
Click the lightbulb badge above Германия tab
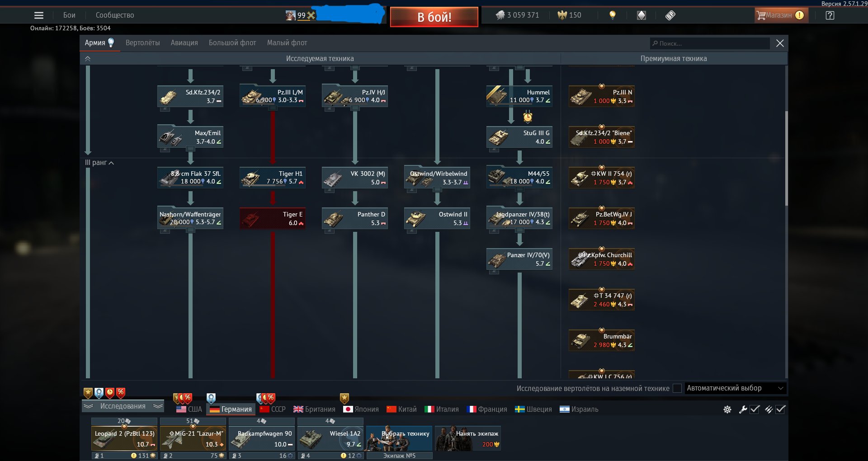[x=211, y=398]
